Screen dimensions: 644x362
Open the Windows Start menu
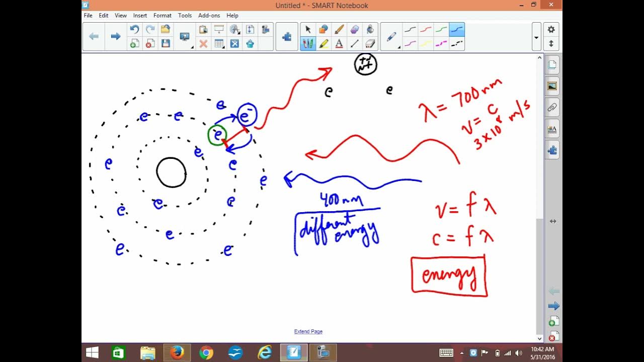tap(92, 353)
